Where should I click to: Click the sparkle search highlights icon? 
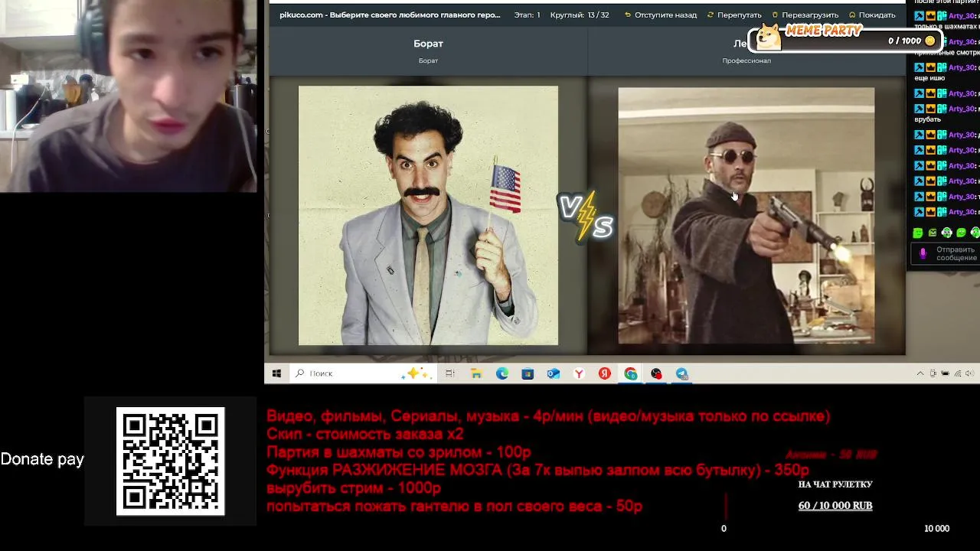(x=417, y=373)
